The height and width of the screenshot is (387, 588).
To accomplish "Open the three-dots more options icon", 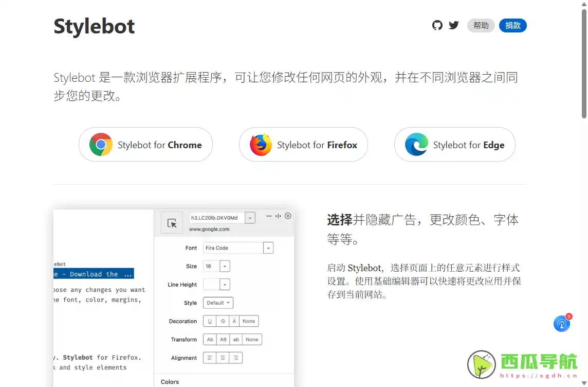I will coord(269,216).
